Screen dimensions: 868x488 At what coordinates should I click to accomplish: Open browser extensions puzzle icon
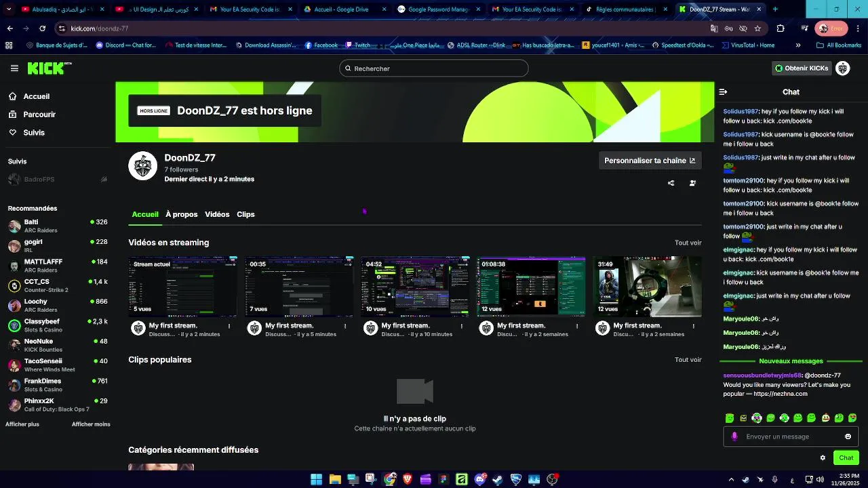[781, 28]
